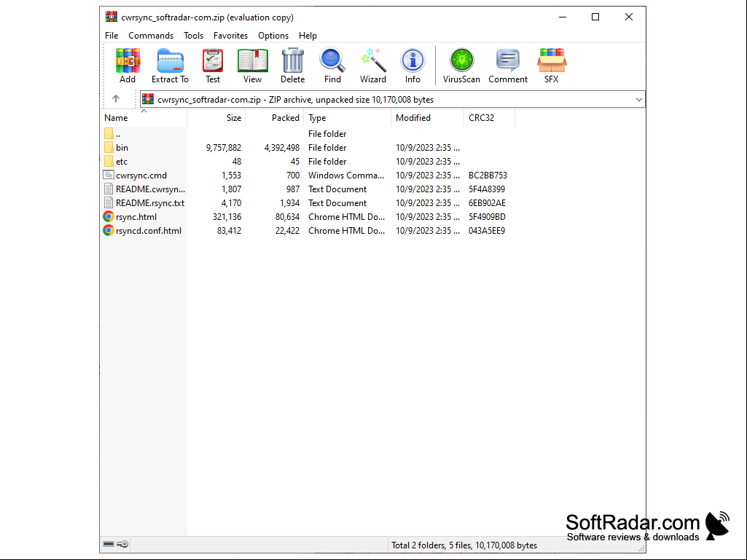The height and width of the screenshot is (560, 747).
Task: Click CRC32 value BC2BB753
Action: pyautogui.click(x=488, y=176)
